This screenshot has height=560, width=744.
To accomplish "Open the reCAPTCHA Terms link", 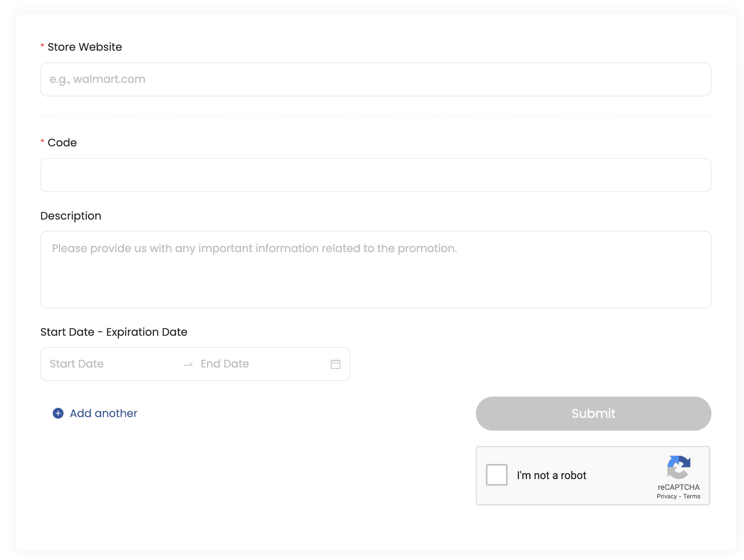I will [x=692, y=496].
